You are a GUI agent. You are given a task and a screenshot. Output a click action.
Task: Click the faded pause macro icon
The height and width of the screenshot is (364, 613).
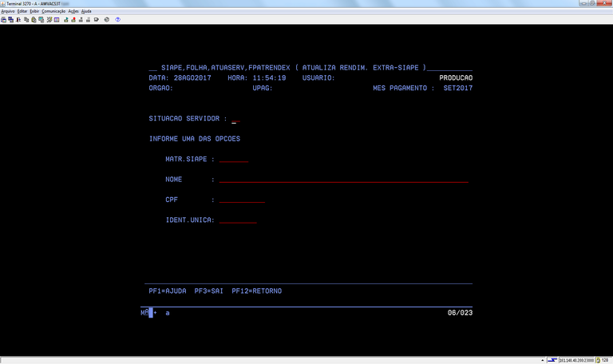pos(89,19)
